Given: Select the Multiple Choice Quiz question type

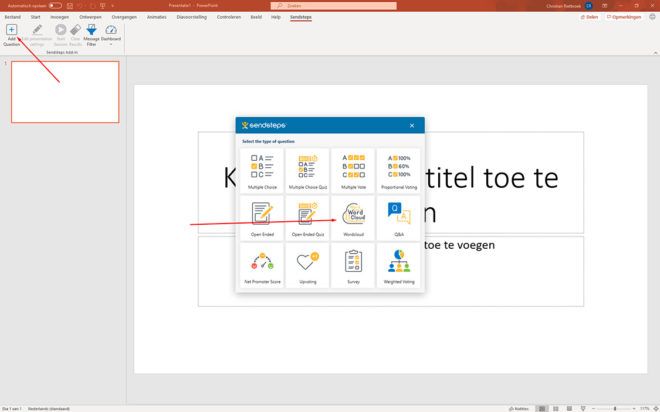Looking at the screenshot, I should click(308, 171).
